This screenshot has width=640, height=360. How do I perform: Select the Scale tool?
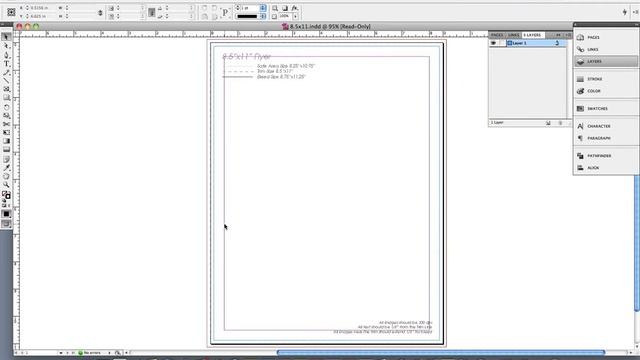pyautogui.click(x=6, y=116)
